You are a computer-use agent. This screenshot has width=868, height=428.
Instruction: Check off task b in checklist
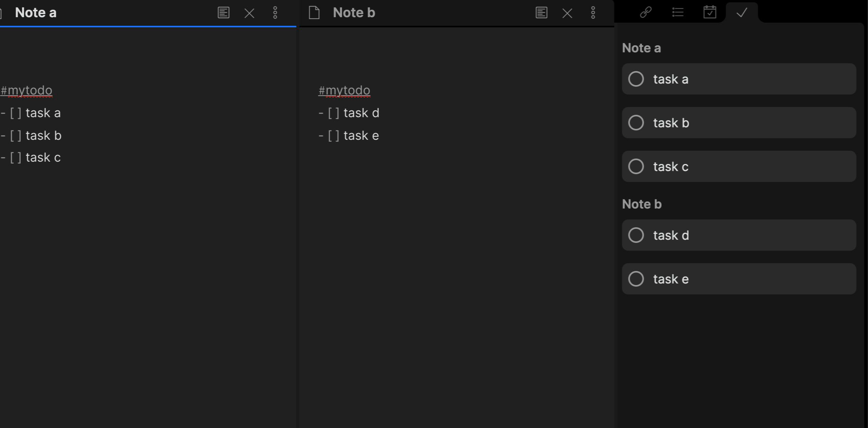click(x=636, y=123)
